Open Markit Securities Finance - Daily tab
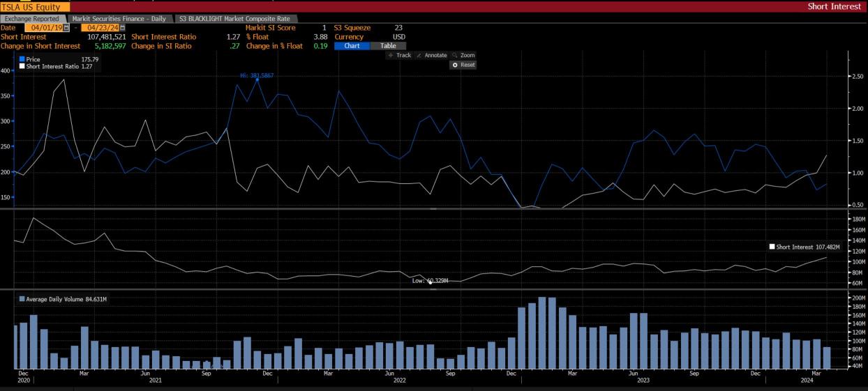The image size is (868, 391). click(x=119, y=19)
